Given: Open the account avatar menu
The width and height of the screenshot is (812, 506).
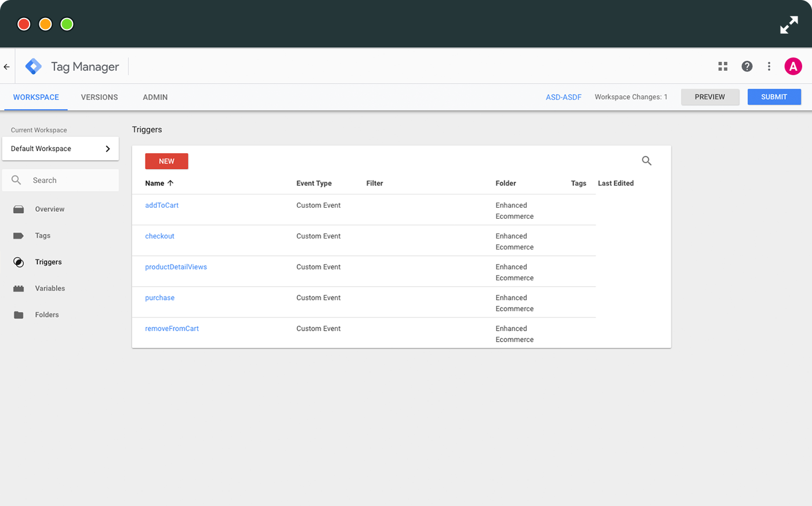Looking at the screenshot, I should [793, 66].
